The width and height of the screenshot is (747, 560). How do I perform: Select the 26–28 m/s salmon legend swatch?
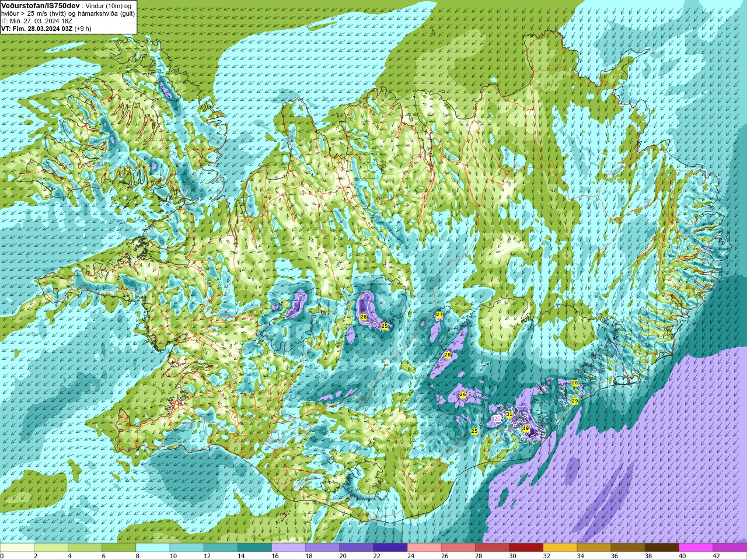click(x=458, y=548)
